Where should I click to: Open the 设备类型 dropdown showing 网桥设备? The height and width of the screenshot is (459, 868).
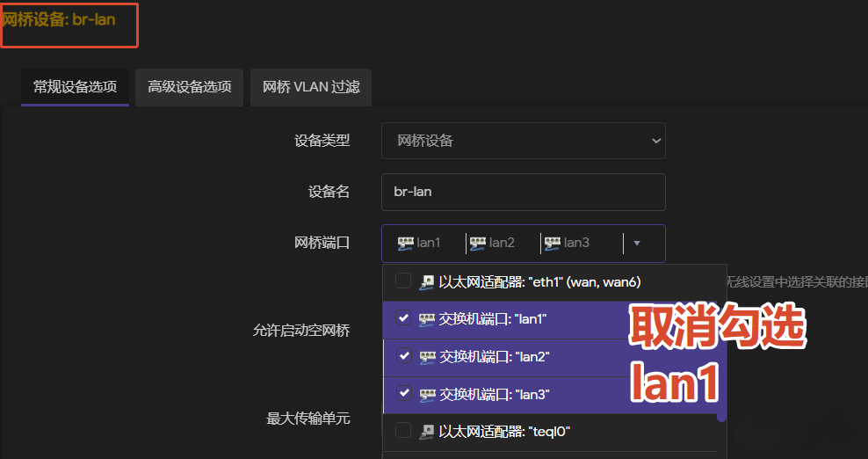[523, 141]
